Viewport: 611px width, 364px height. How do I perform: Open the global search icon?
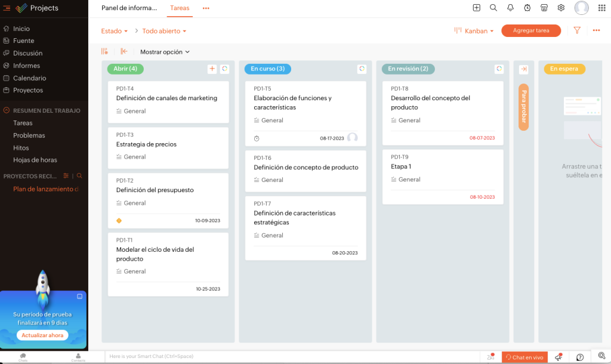tap(493, 8)
